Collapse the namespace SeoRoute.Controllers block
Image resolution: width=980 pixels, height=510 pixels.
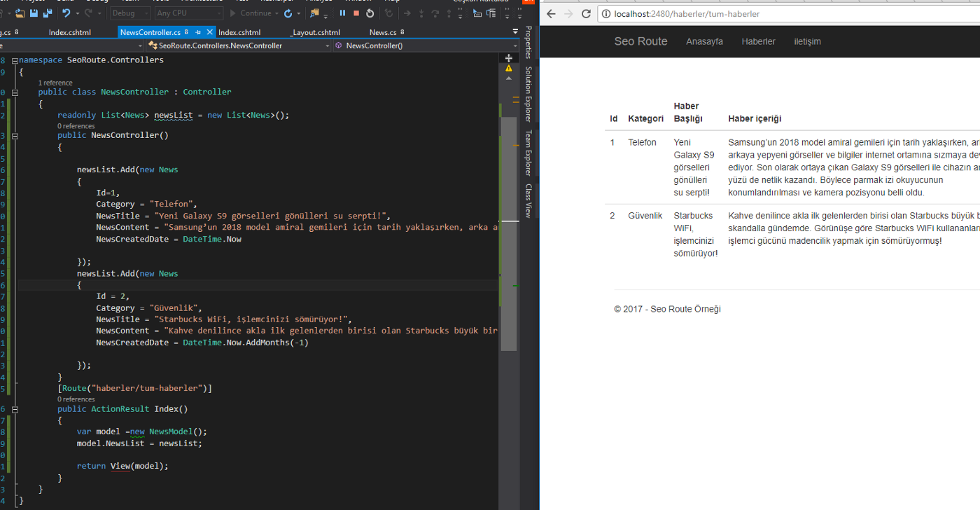pyautogui.click(x=14, y=60)
